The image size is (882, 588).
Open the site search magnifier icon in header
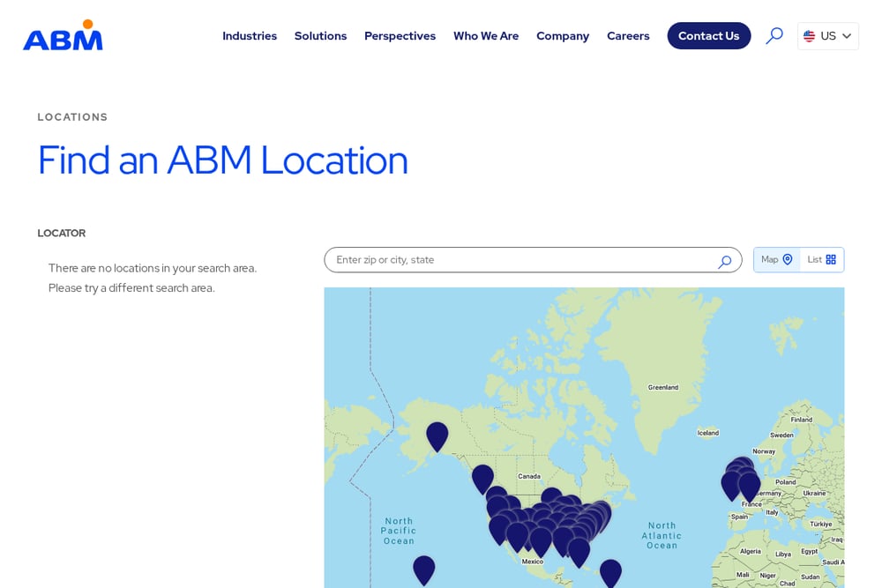tap(774, 36)
